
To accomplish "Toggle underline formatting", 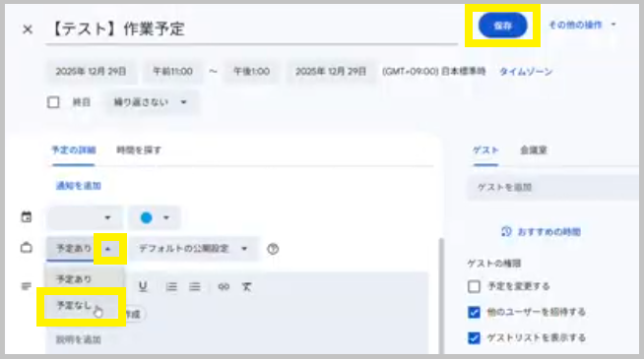I will (x=143, y=286).
